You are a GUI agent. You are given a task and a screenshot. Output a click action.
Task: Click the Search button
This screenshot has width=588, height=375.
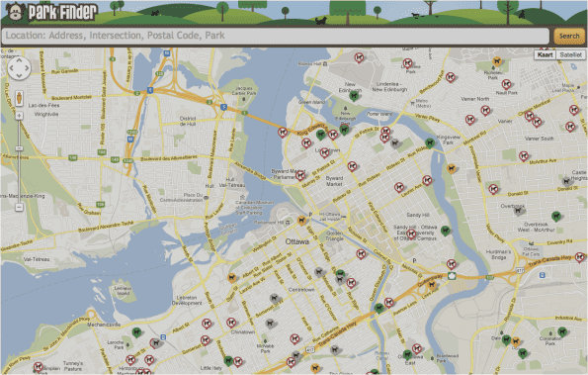click(569, 36)
